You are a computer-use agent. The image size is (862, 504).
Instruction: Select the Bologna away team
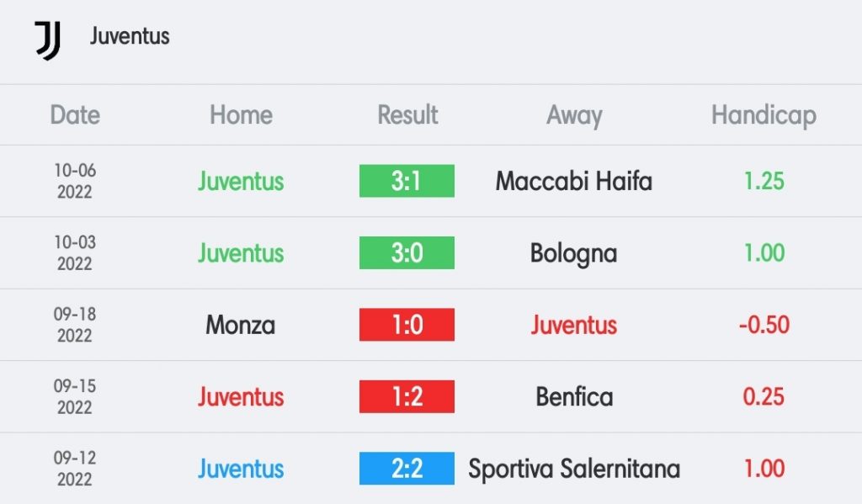574,254
